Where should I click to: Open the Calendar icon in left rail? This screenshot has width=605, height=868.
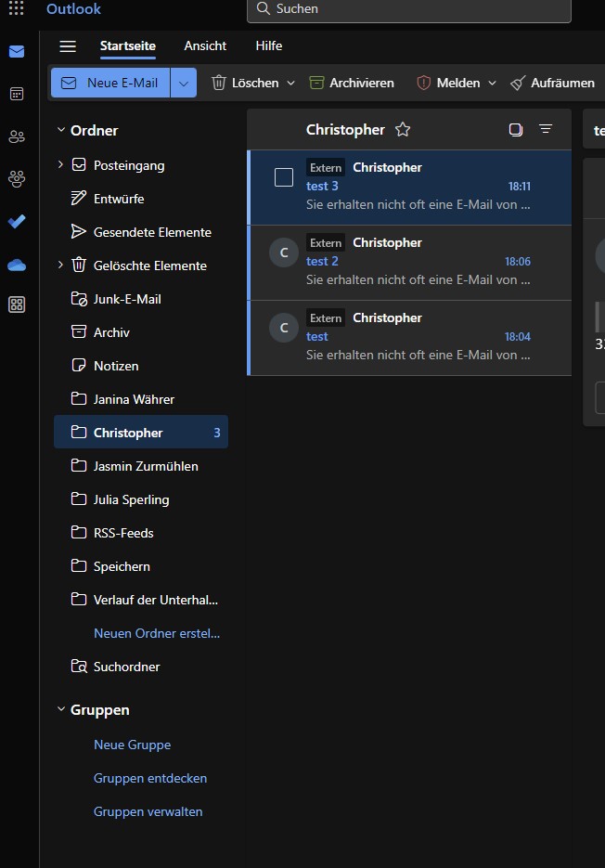point(17,94)
